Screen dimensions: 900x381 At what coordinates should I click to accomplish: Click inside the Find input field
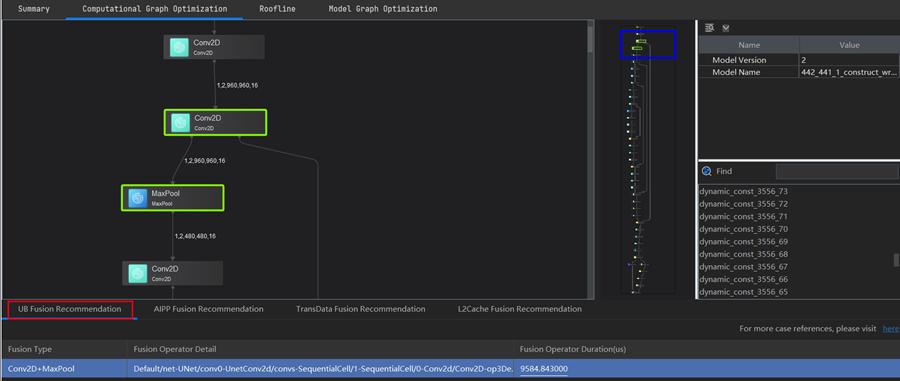[x=837, y=171]
